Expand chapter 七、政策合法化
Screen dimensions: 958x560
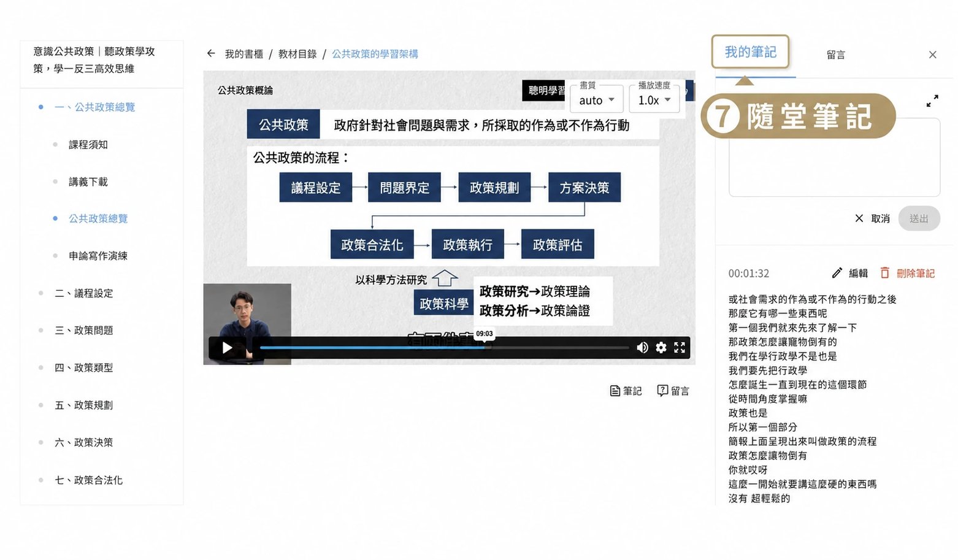click(89, 480)
